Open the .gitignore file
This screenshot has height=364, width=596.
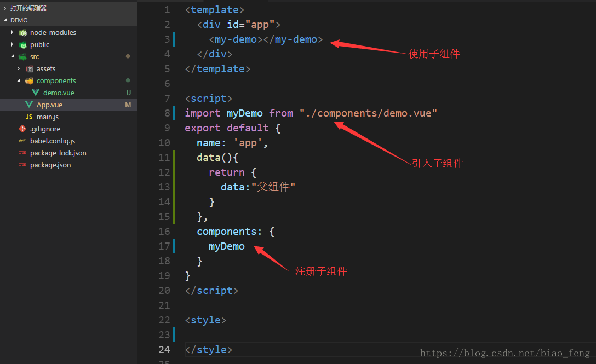coord(45,129)
